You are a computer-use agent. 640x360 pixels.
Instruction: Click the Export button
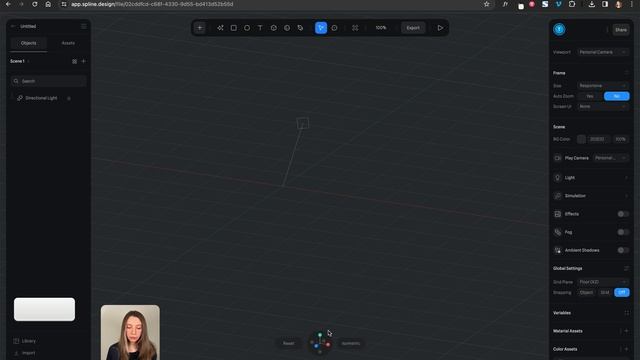click(x=413, y=28)
